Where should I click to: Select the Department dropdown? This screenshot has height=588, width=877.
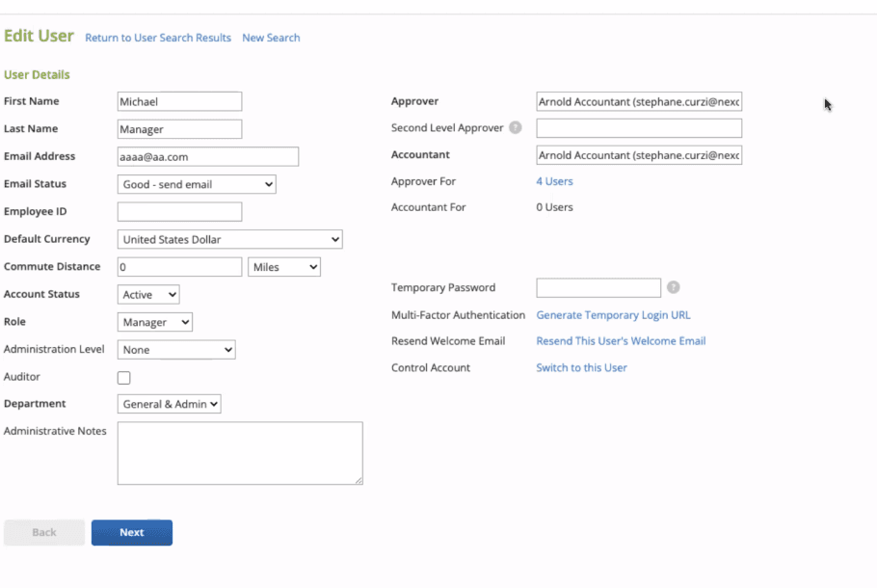(x=170, y=404)
